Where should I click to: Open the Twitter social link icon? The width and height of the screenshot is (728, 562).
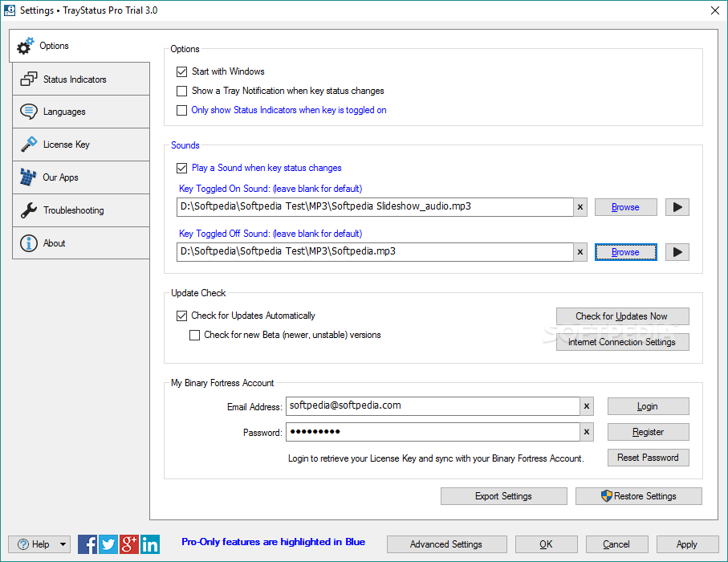108,544
